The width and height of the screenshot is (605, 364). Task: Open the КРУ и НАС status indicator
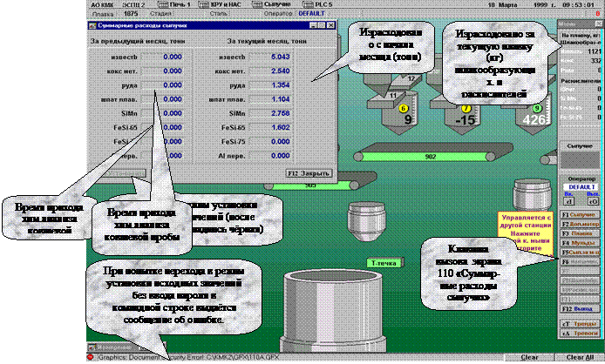[220, 4]
